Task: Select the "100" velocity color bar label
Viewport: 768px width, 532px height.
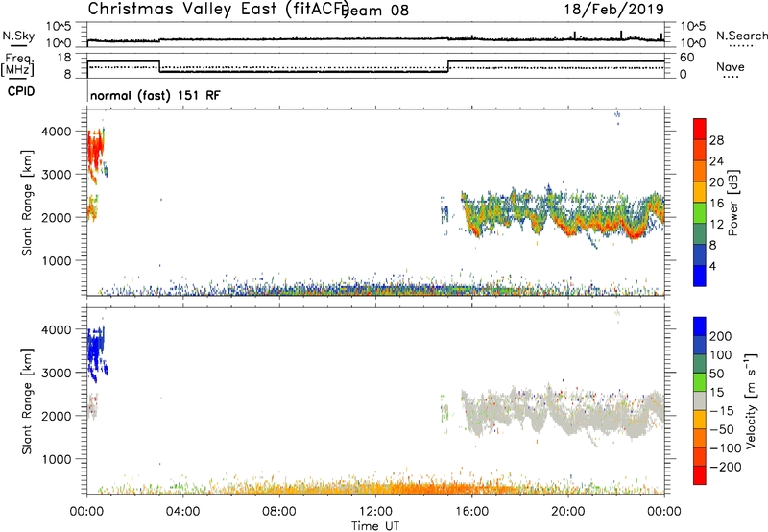Action: (x=721, y=355)
